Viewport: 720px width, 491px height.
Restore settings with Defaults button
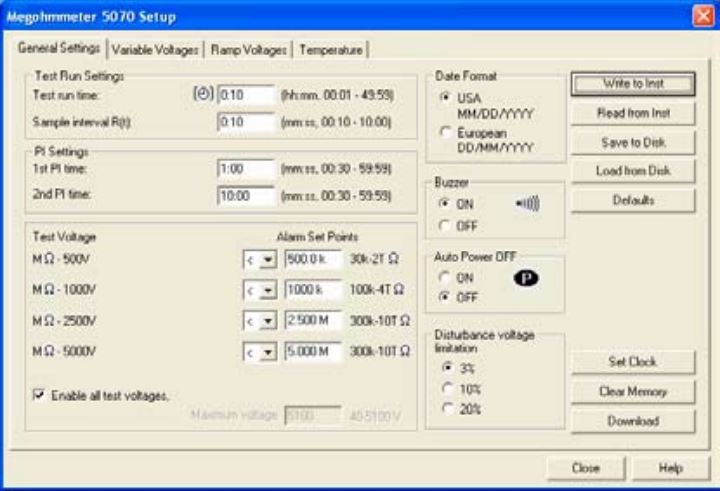pyautogui.click(x=633, y=200)
